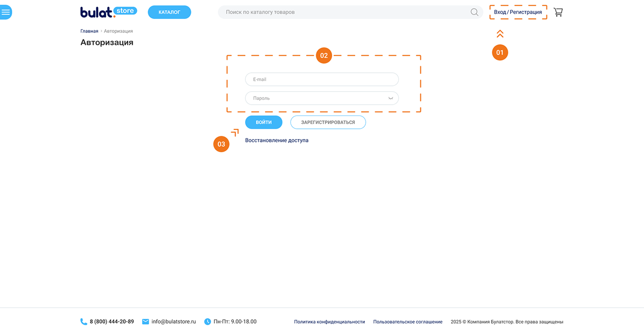The height and width of the screenshot is (336, 644).
Task: Click the phone handset icon in footer
Action: [x=84, y=321]
